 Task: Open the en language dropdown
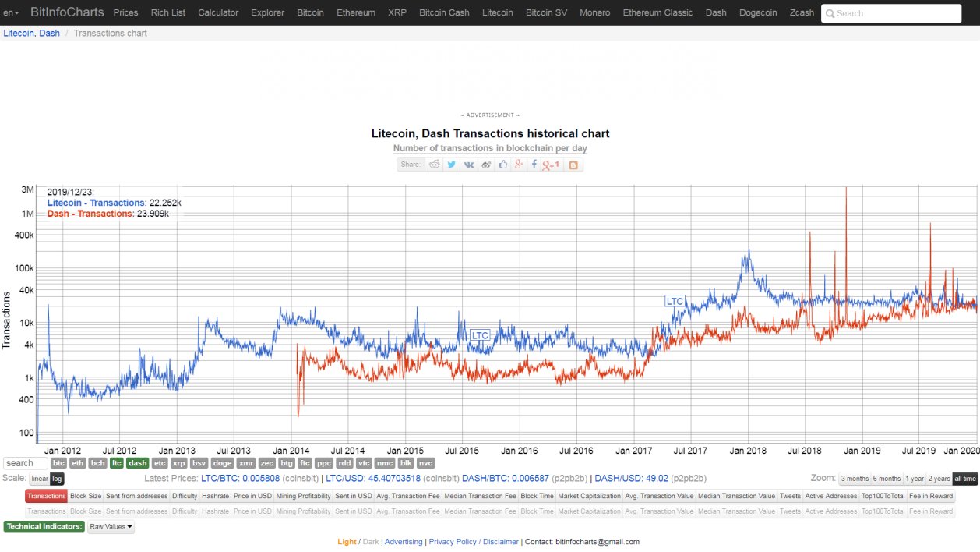click(11, 12)
